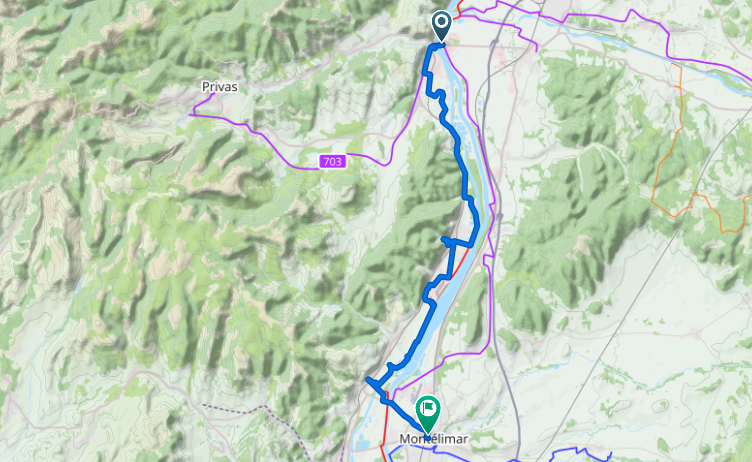The image size is (752, 462).
Task: Click the Privas town label
Action: (220, 87)
